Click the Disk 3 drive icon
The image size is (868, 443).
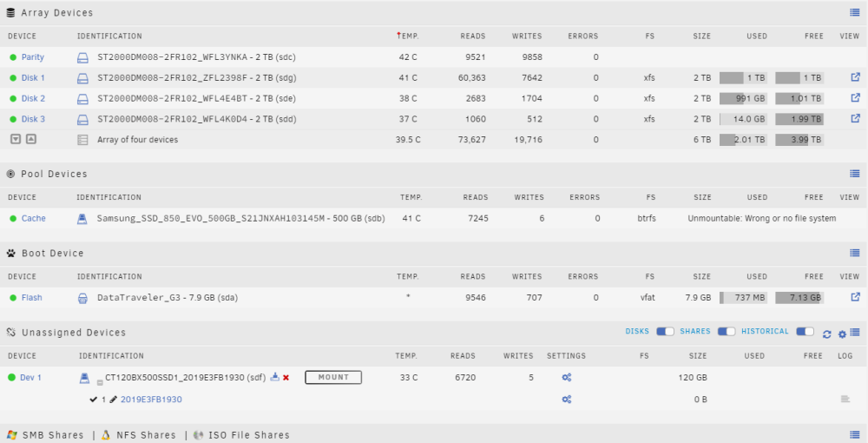pos(82,119)
